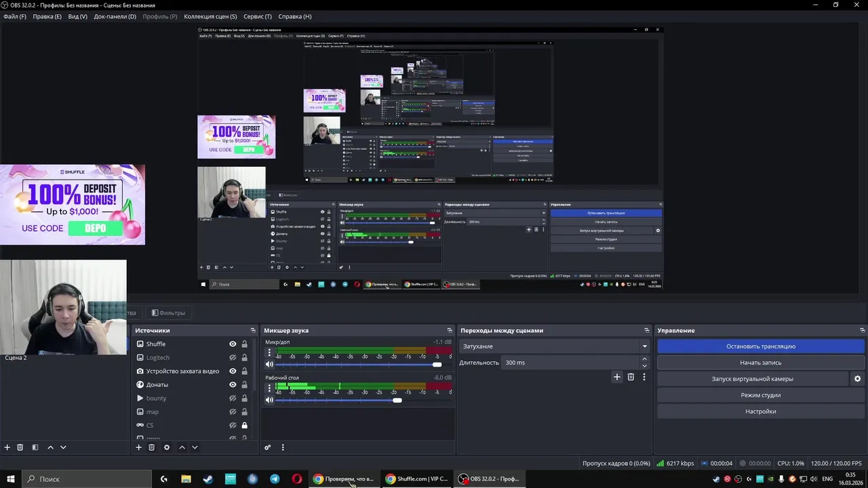Image resolution: width=868 pixels, height=488 pixels.
Task: Open Док-панели menu
Action: (x=115, y=16)
